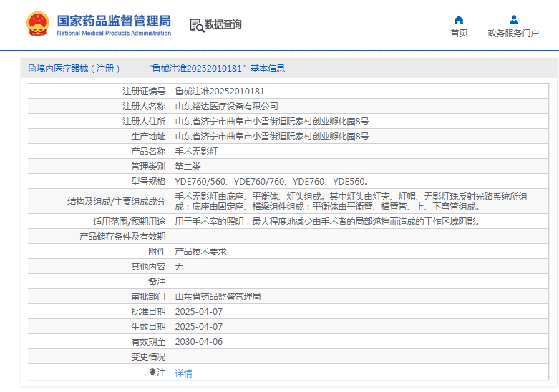Click the 备注 label

(x=157, y=282)
